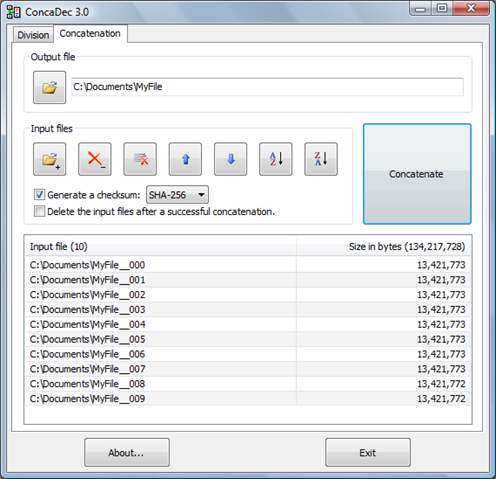
Task: Click the Input file (10) column header
Action: (x=161, y=247)
